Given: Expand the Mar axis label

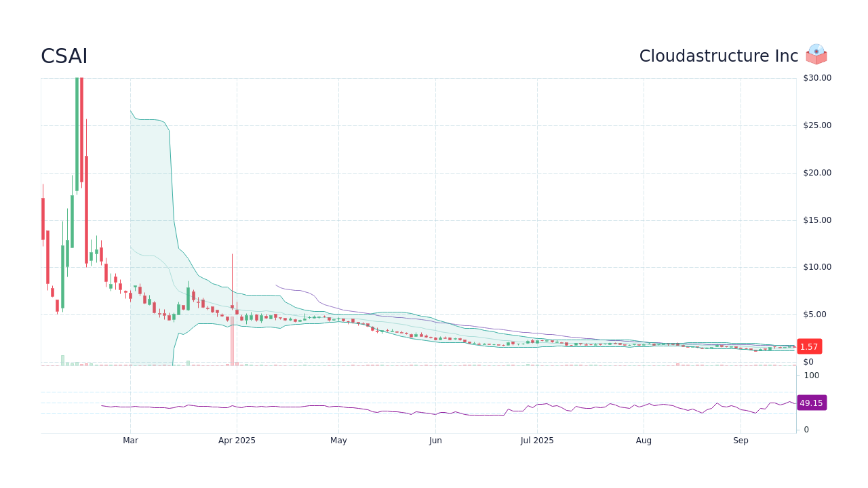Looking at the screenshot, I should (x=131, y=440).
